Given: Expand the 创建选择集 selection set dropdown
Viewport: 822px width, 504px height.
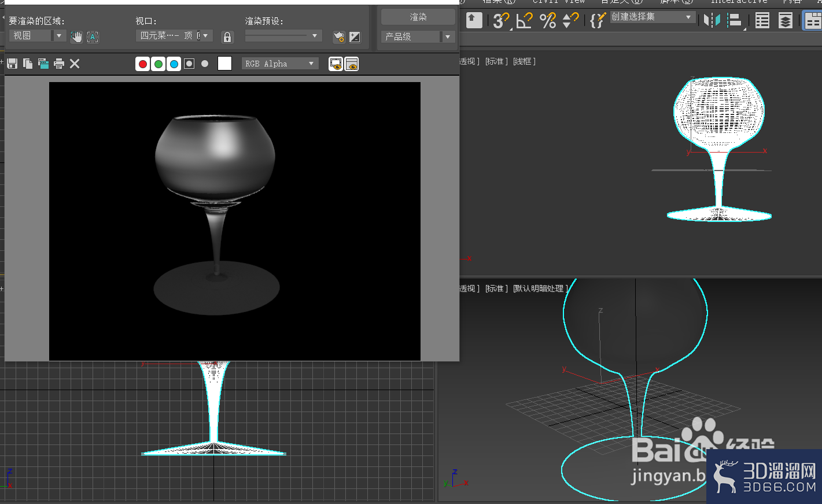Looking at the screenshot, I should coord(652,17).
